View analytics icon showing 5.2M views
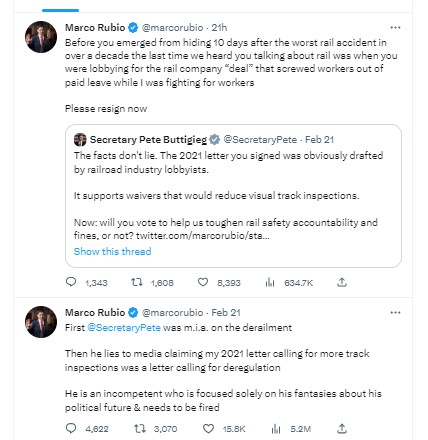Image resolution: width=428 pixels, height=440 pixels. tap(276, 429)
